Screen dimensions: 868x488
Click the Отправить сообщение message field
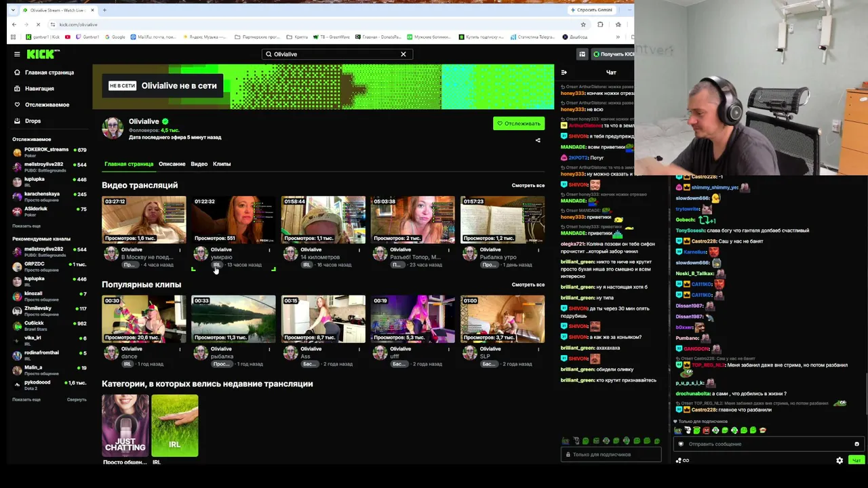pos(769,444)
